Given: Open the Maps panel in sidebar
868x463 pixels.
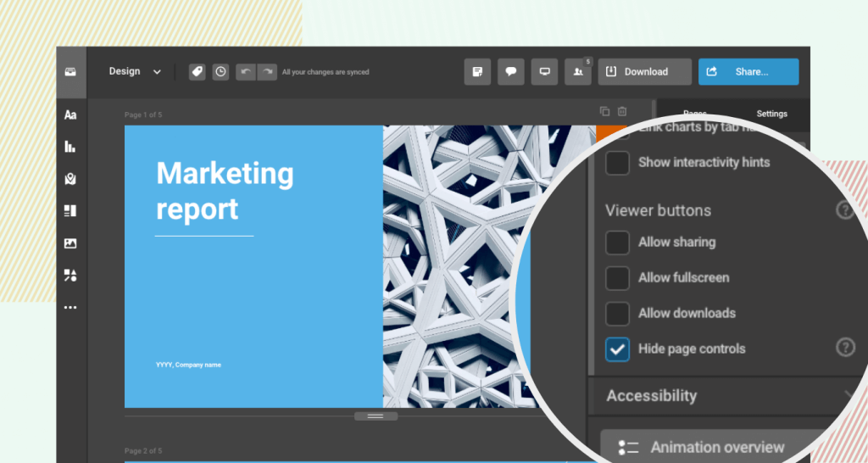Looking at the screenshot, I should coord(70,179).
